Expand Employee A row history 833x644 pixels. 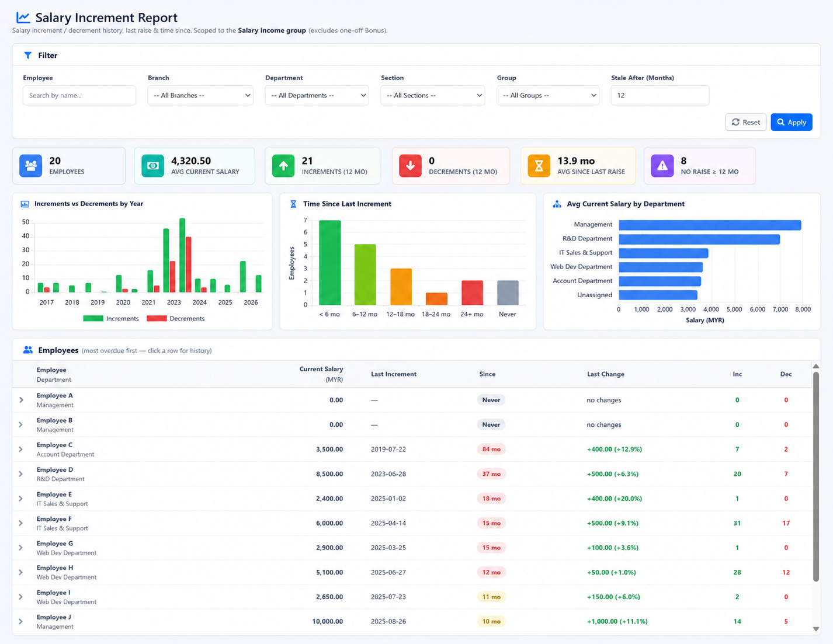(21, 400)
